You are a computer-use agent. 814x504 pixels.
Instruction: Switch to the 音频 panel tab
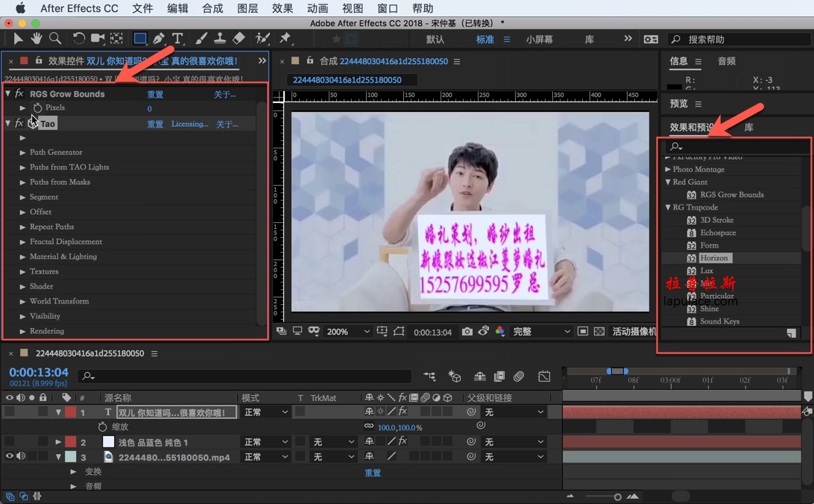coord(726,61)
